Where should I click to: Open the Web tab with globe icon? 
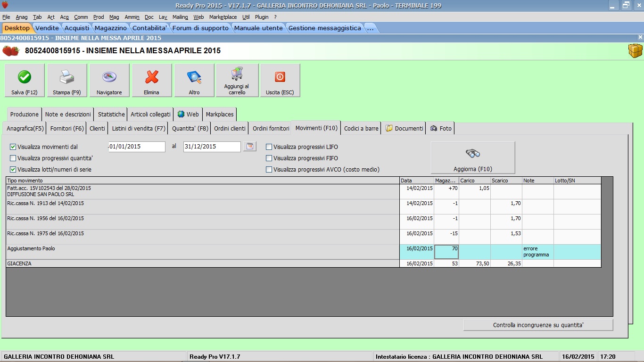[x=188, y=114]
